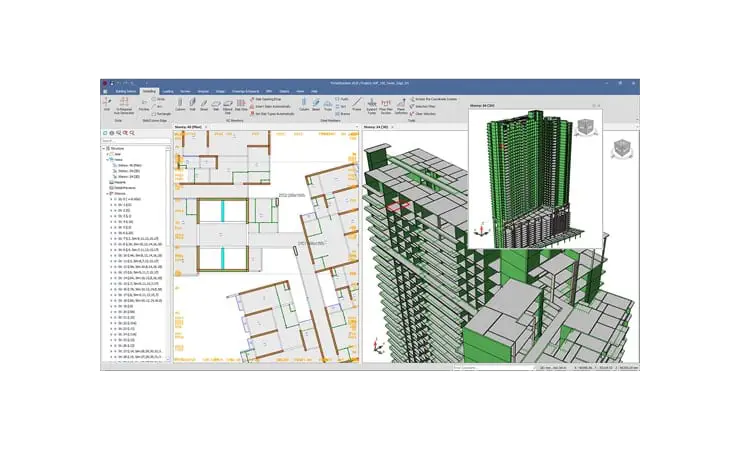Open the Selection Filter
The height and width of the screenshot is (450, 740).
click(x=422, y=107)
